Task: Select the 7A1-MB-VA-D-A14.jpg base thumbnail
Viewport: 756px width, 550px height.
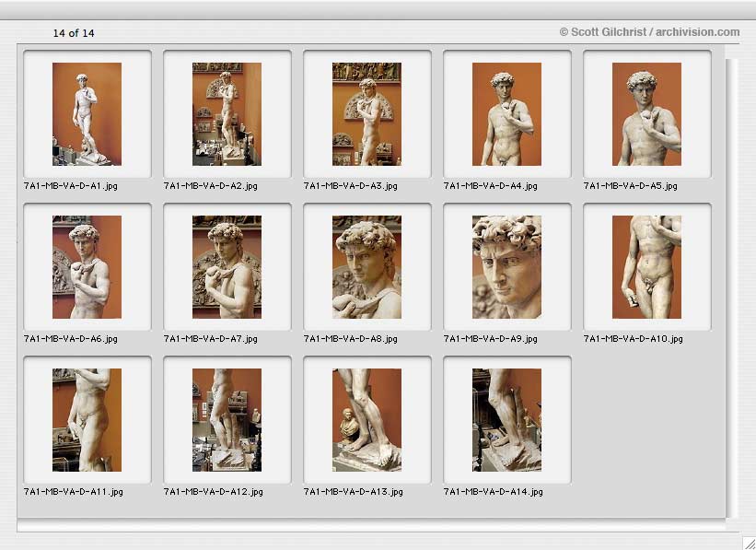Action: [506, 420]
